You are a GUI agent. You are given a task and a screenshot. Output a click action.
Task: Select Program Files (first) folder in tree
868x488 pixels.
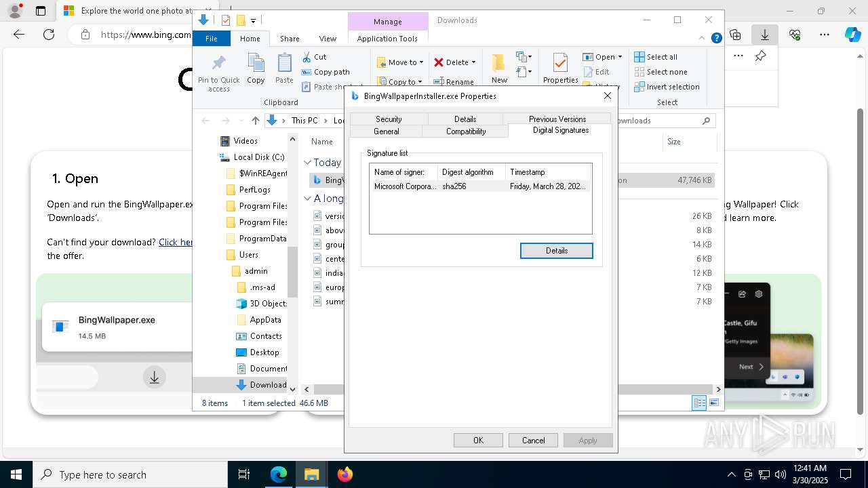click(x=256, y=206)
